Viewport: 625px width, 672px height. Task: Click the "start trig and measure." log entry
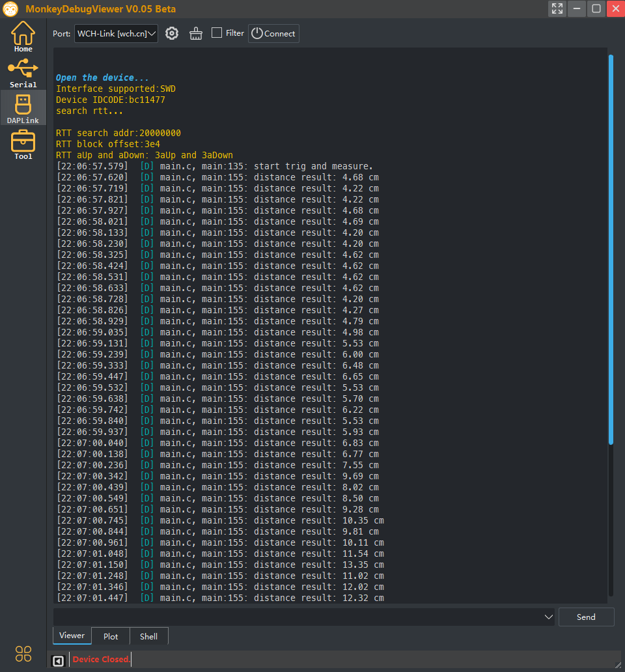pyautogui.click(x=215, y=166)
